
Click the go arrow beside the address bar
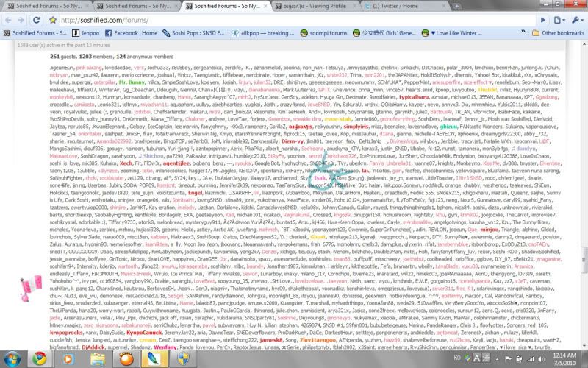(543, 20)
